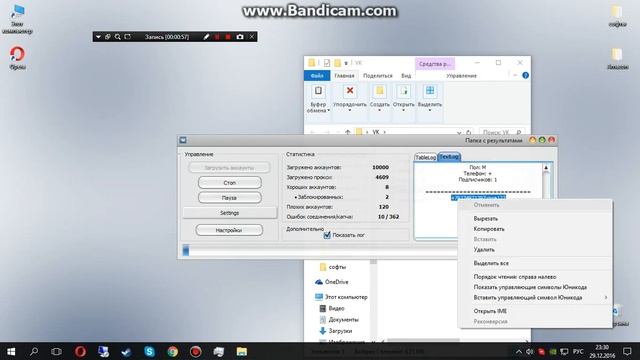Go up one folder level in Explorer
640x360 pixels.
coord(347,132)
